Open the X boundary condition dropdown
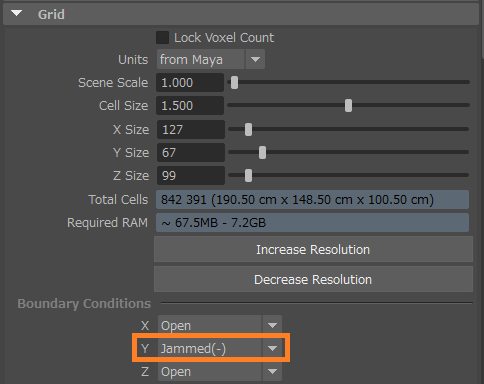Image resolution: width=484 pixels, height=384 pixels. [x=220, y=325]
